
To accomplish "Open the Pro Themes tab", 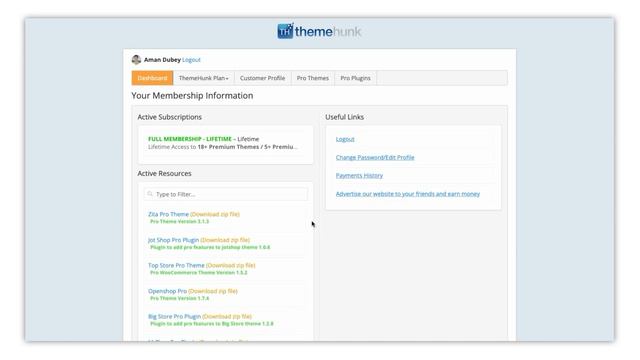I will coord(313,78).
